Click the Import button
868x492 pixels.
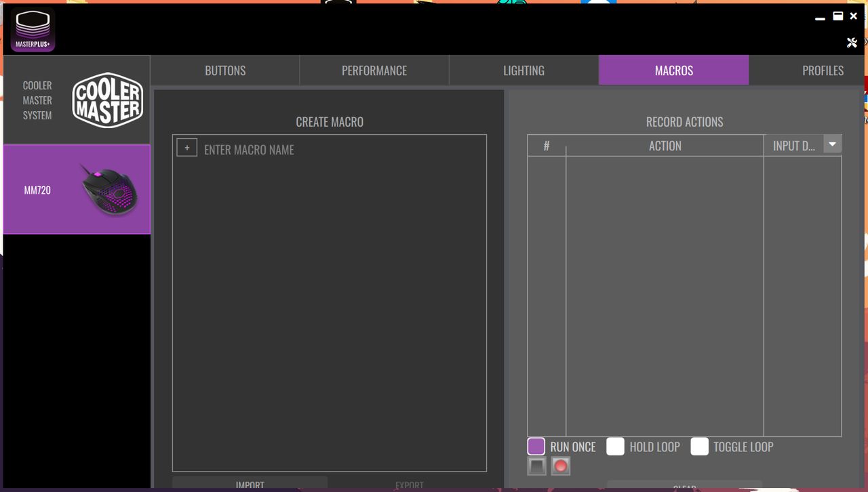(250, 484)
